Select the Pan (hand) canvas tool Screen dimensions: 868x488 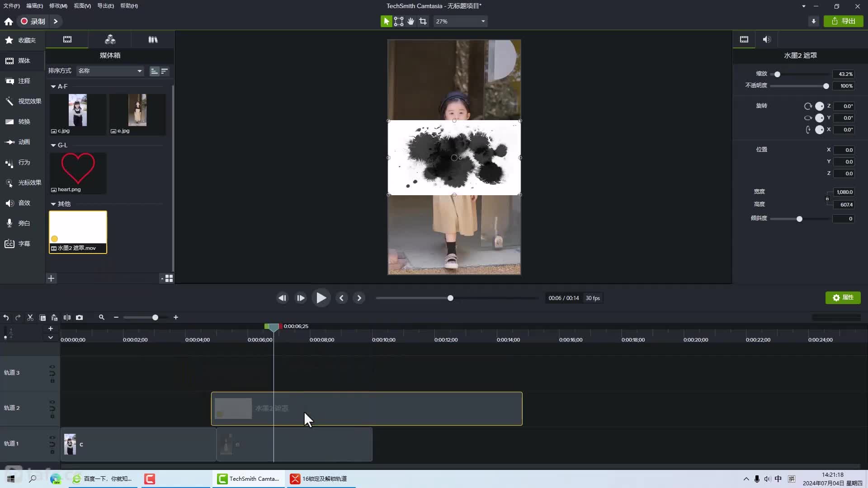[411, 21]
